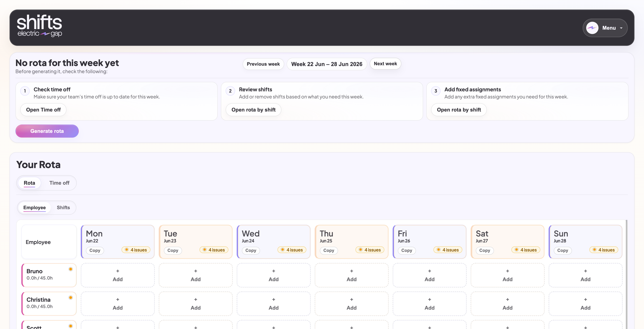644x329 pixels.
Task: Expand the Menu dropdown arrow
Action: tap(621, 28)
